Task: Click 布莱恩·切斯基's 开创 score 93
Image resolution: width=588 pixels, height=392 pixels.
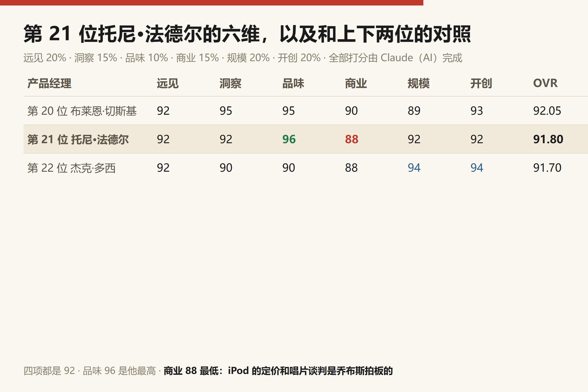Action: [x=477, y=111]
